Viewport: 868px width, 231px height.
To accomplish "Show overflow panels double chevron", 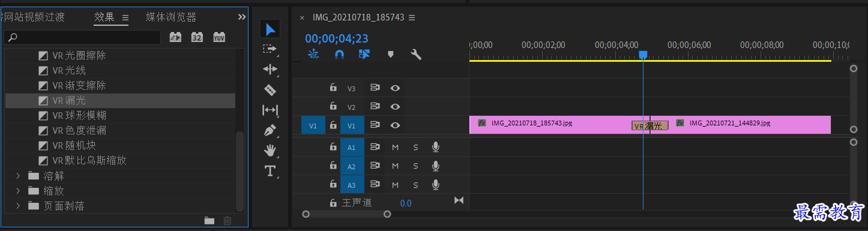I will tap(242, 17).
